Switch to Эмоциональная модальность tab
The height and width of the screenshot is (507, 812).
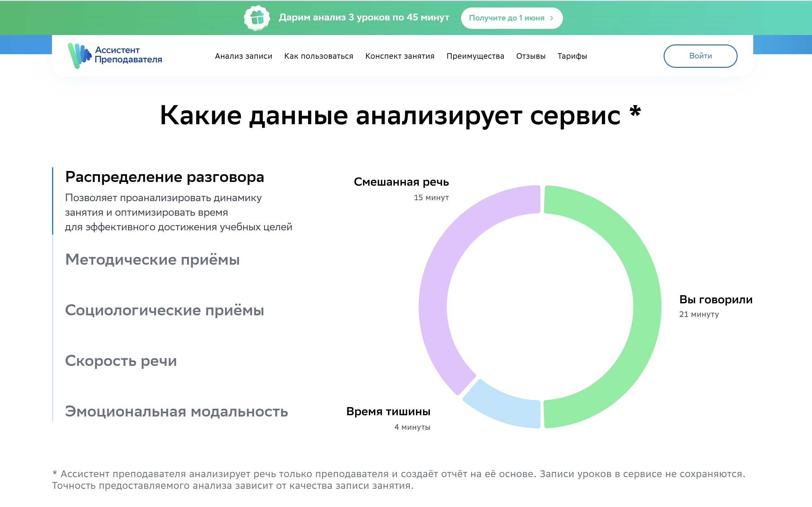pos(176,411)
